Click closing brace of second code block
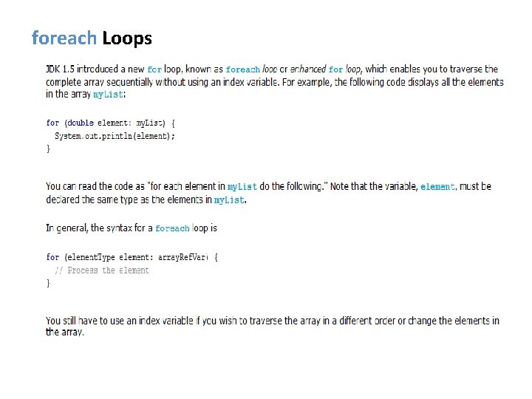532x399 pixels. click(48, 283)
